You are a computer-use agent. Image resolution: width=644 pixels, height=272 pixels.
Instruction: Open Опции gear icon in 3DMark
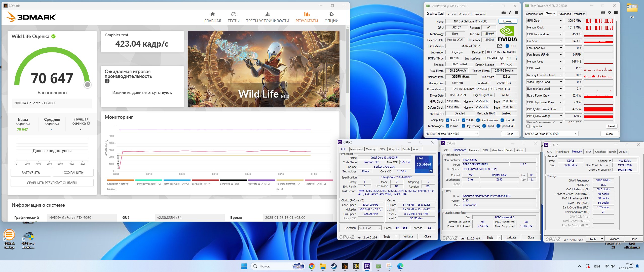tap(331, 14)
